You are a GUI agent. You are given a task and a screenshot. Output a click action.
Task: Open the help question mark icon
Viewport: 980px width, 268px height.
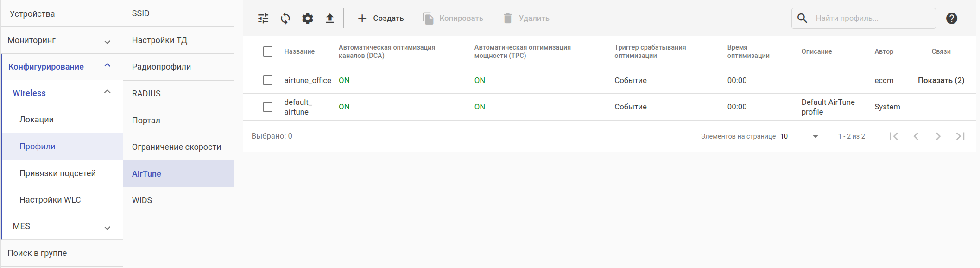[951, 19]
